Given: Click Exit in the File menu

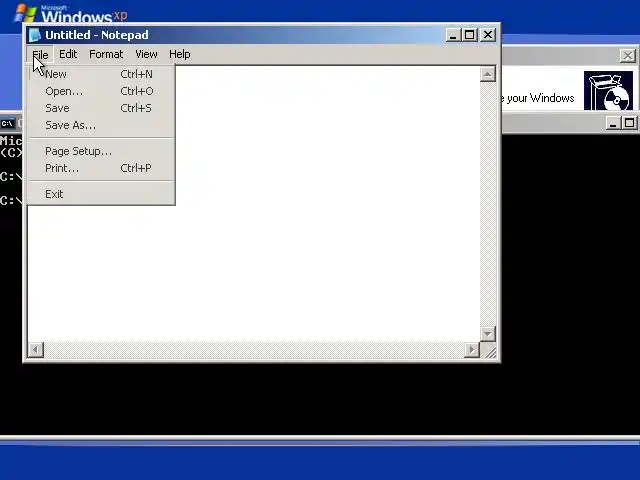Looking at the screenshot, I should (101, 194).
